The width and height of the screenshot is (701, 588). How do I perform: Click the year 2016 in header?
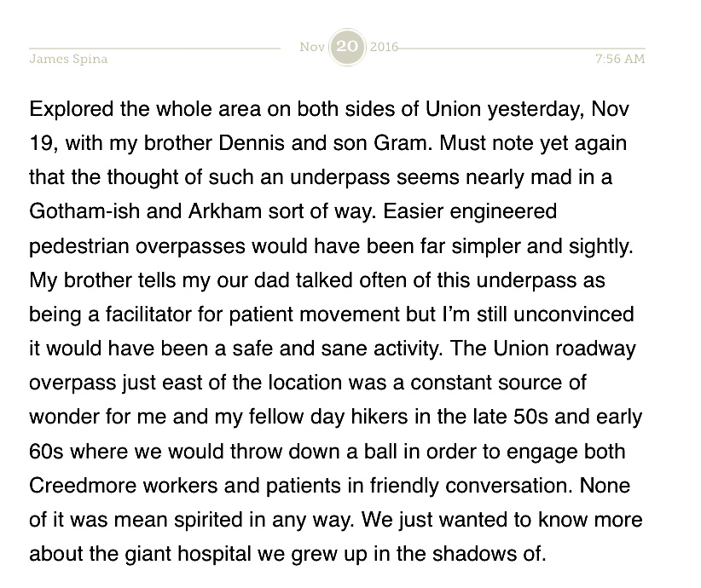click(x=384, y=46)
